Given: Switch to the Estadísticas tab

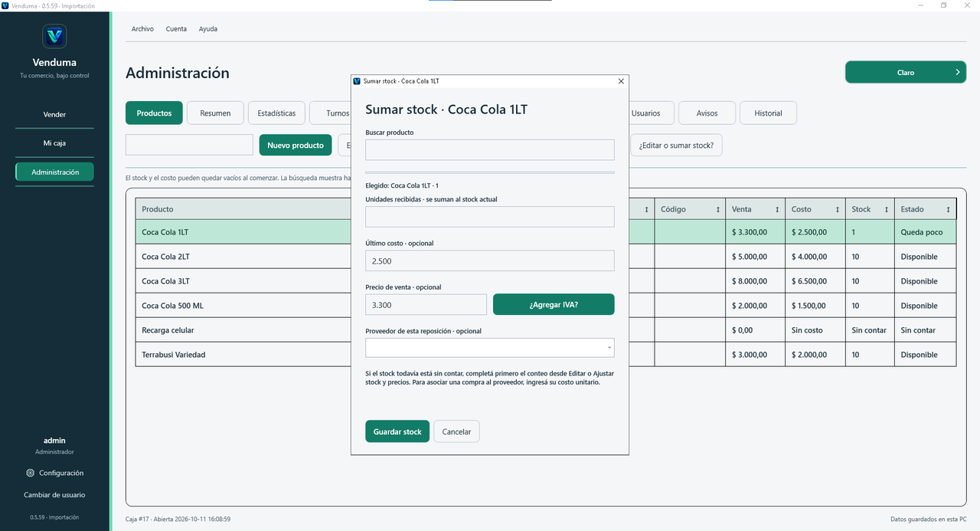Looking at the screenshot, I should click(x=276, y=113).
